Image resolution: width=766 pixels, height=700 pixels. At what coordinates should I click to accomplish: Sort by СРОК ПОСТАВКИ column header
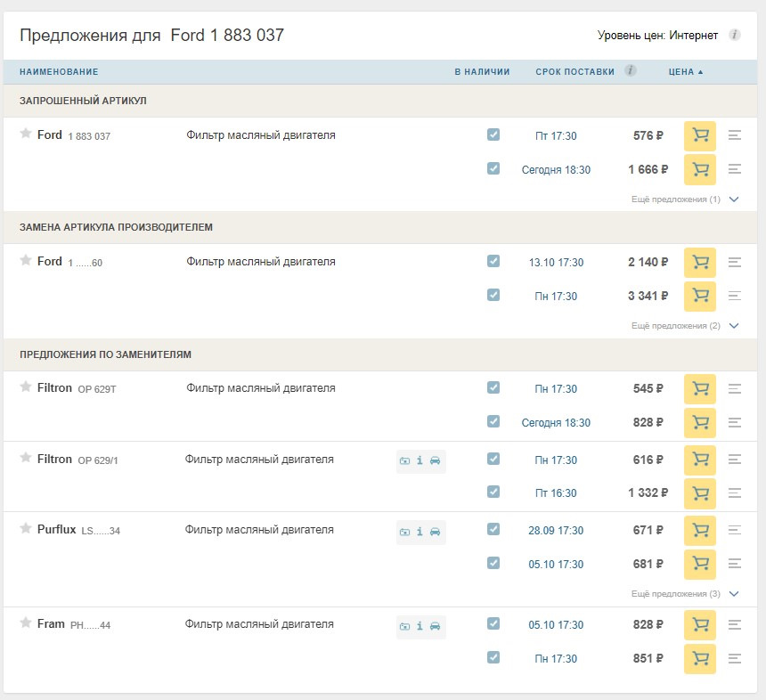[x=575, y=72]
